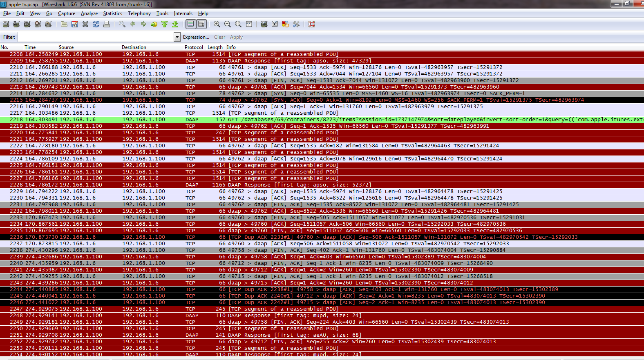Screen dimensions: 644x360
Task: Open the Help menu
Action: [x=203, y=13]
